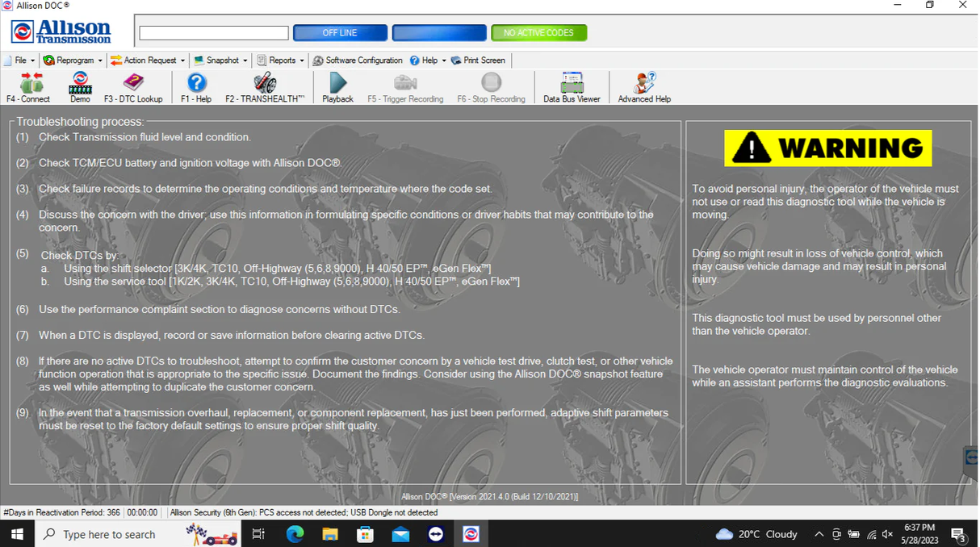Open the Data Bus Viewer
Image resolution: width=980 pixels, height=547 pixels.
(x=572, y=84)
